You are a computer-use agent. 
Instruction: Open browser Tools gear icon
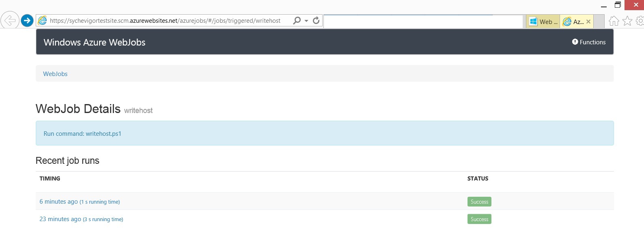[x=640, y=21]
